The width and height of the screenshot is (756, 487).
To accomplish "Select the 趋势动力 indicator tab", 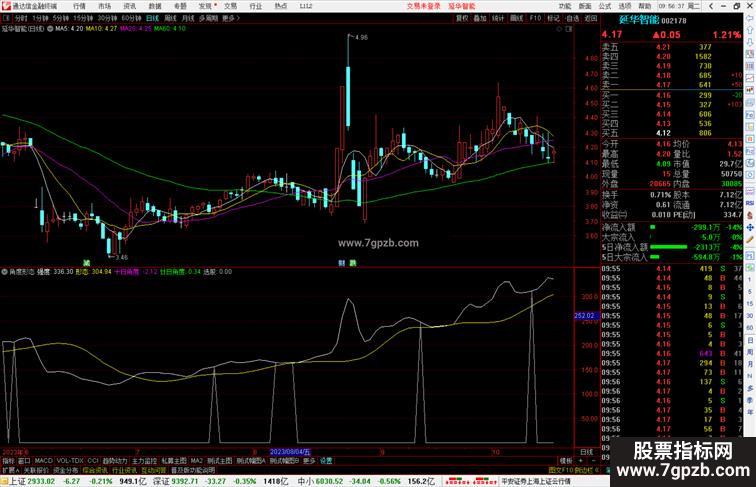I will coord(115,461).
